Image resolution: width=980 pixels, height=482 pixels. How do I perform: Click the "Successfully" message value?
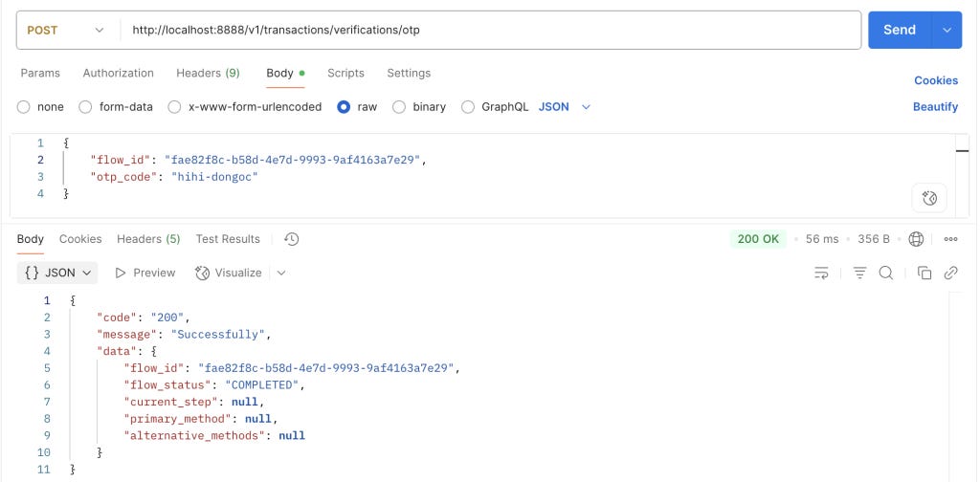(x=218, y=334)
